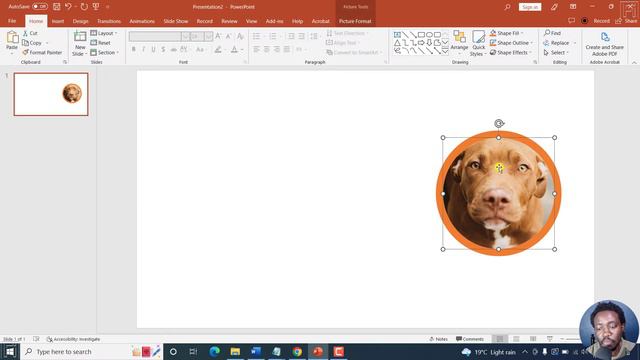Click Replace in Editing group

[556, 43]
